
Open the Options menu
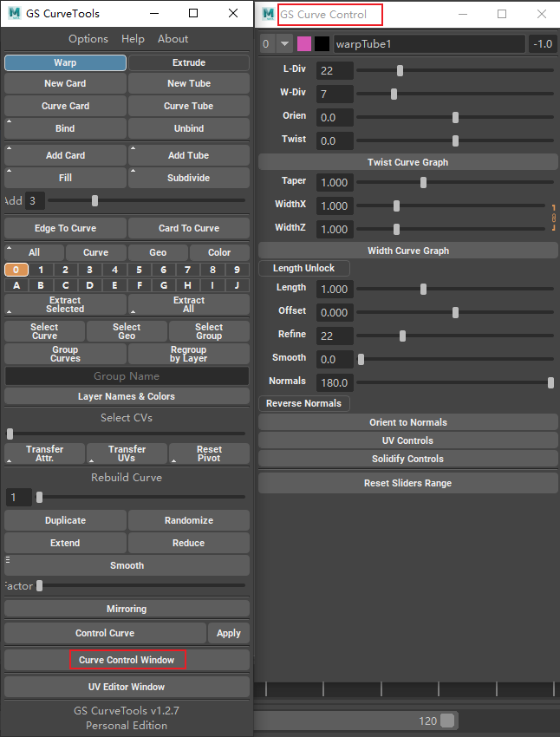click(88, 39)
